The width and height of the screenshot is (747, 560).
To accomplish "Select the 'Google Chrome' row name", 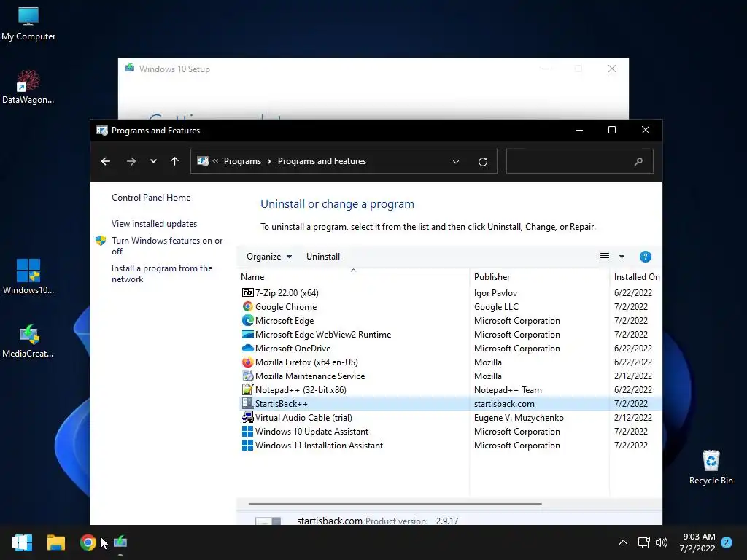I will [x=286, y=307].
